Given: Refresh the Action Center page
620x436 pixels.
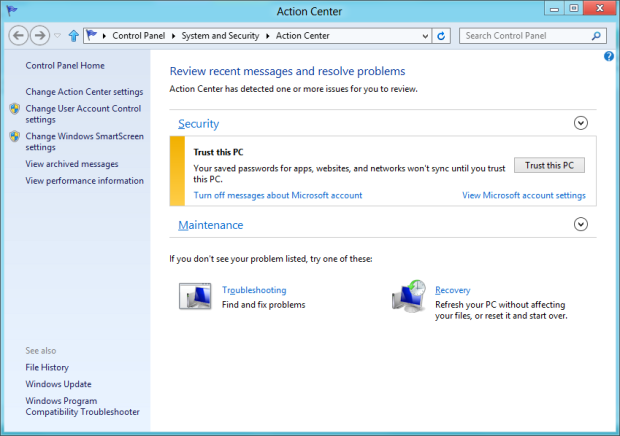Looking at the screenshot, I should [441, 36].
